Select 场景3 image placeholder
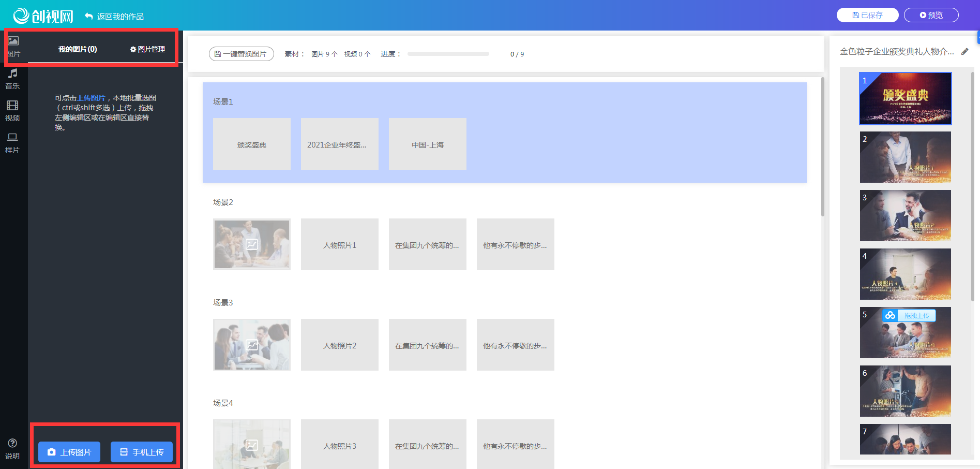 tap(252, 345)
